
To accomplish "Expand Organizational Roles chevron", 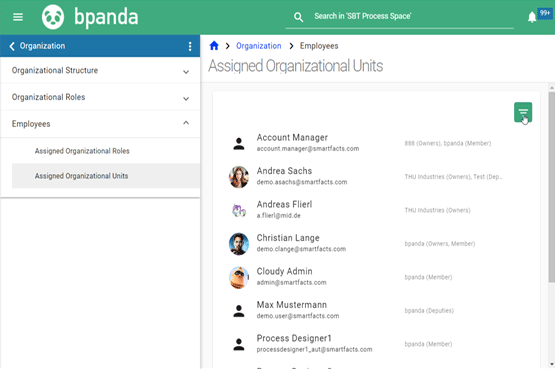I will [x=186, y=98].
